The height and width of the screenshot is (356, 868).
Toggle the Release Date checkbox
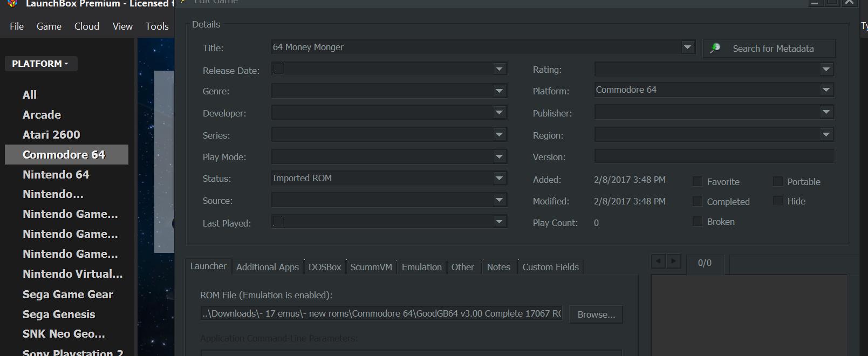click(x=278, y=69)
